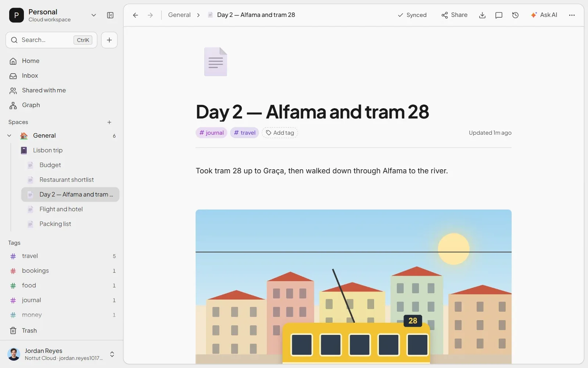Open the Budget note
The image size is (588, 368).
pyautogui.click(x=70, y=165)
